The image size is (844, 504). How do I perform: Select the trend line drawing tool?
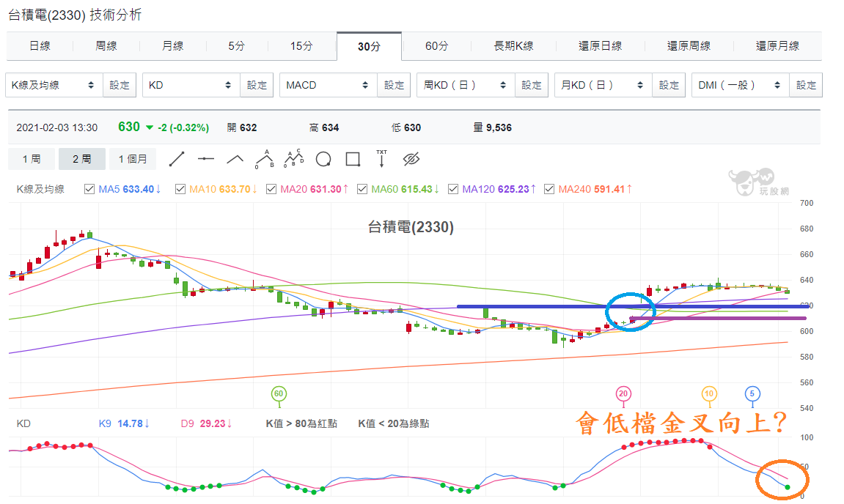pos(177,159)
